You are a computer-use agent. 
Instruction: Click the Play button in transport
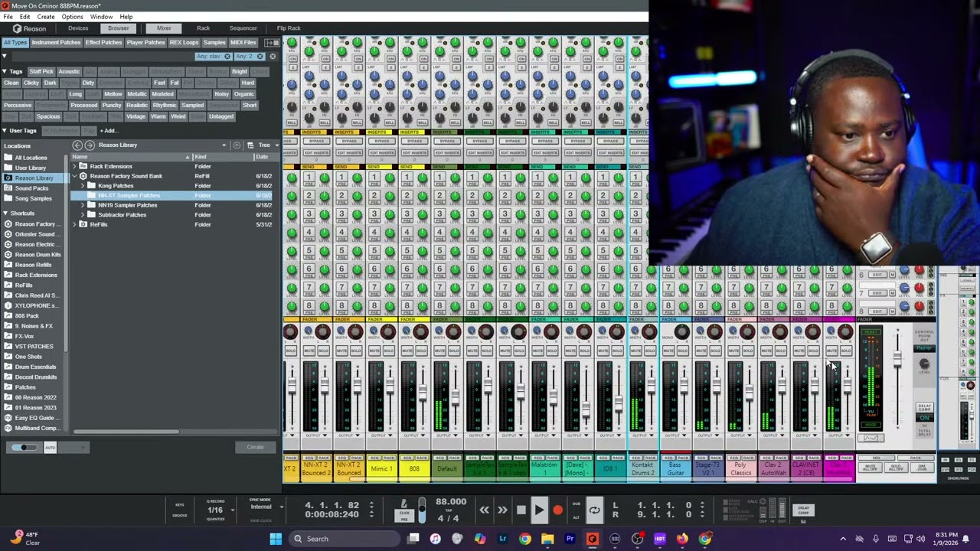point(538,510)
